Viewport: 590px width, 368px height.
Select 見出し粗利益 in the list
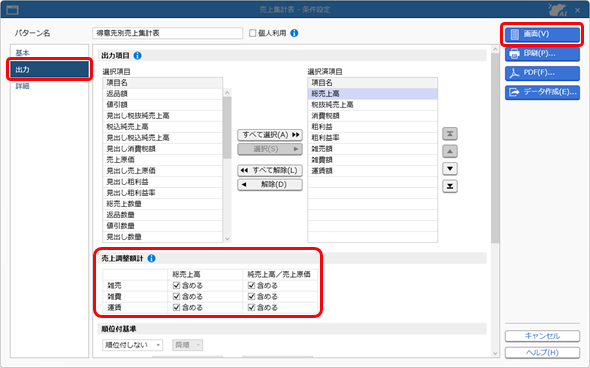click(x=163, y=182)
